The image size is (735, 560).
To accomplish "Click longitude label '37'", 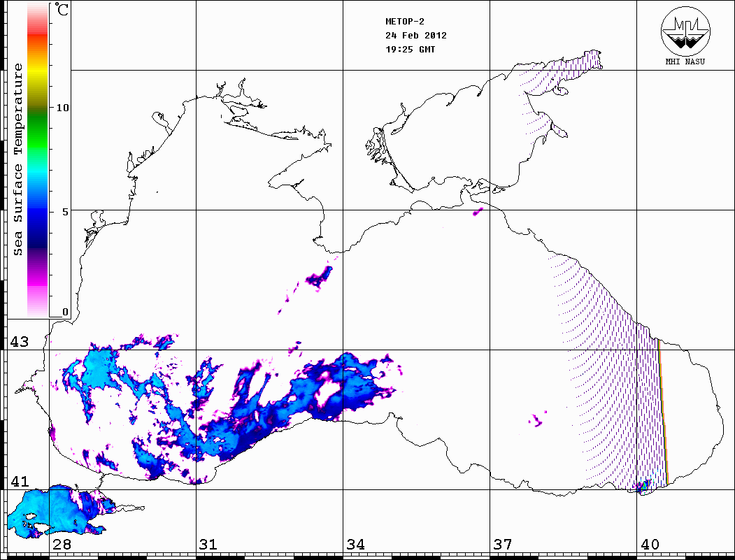I will click(503, 544).
